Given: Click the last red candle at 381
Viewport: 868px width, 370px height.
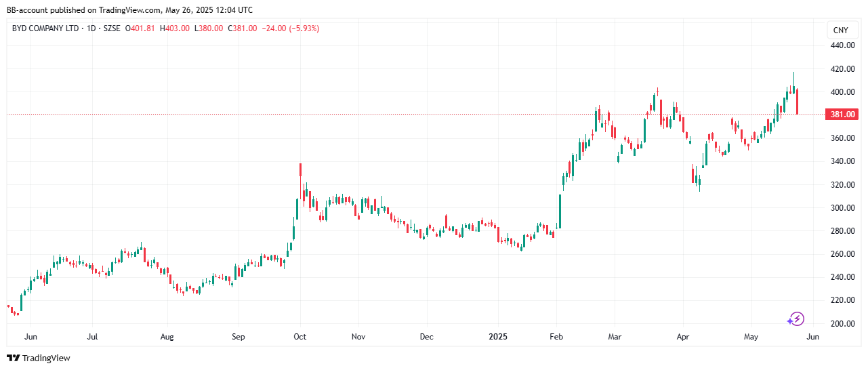Looking at the screenshot, I should (x=798, y=101).
